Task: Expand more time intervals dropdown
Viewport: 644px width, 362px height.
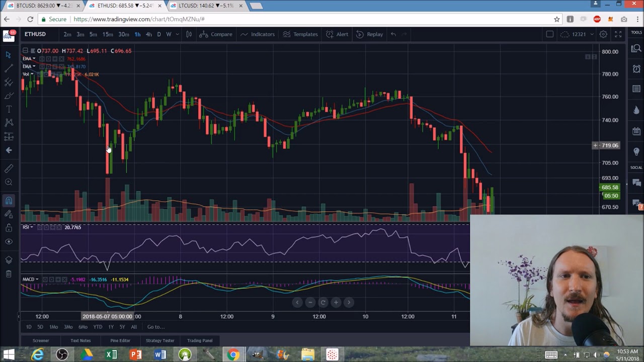Action: [178, 34]
